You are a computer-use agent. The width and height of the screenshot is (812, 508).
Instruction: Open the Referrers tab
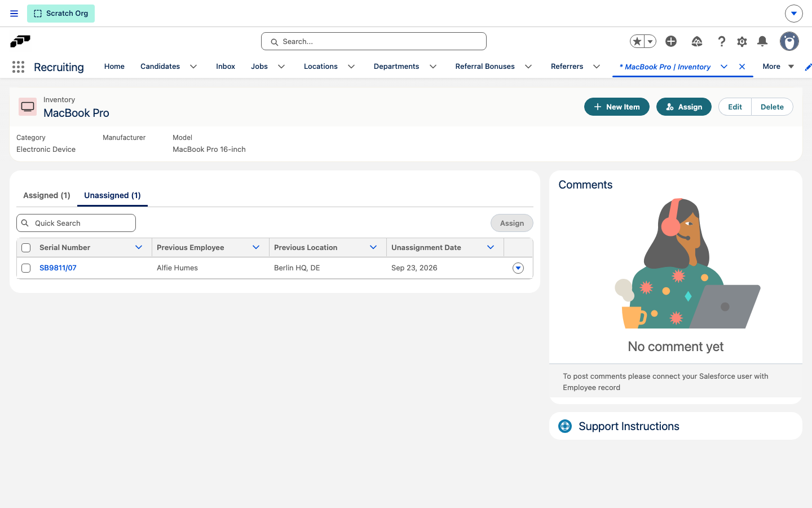tap(567, 67)
